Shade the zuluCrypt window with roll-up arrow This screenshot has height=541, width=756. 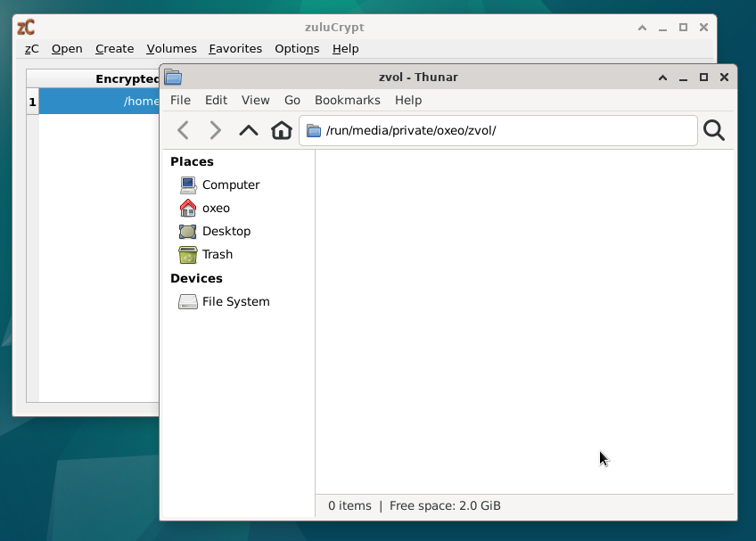pyautogui.click(x=642, y=28)
